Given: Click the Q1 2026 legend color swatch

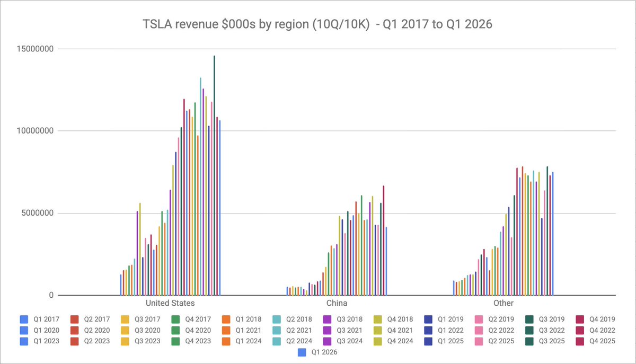Looking at the screenshot, I should [302, 352].
